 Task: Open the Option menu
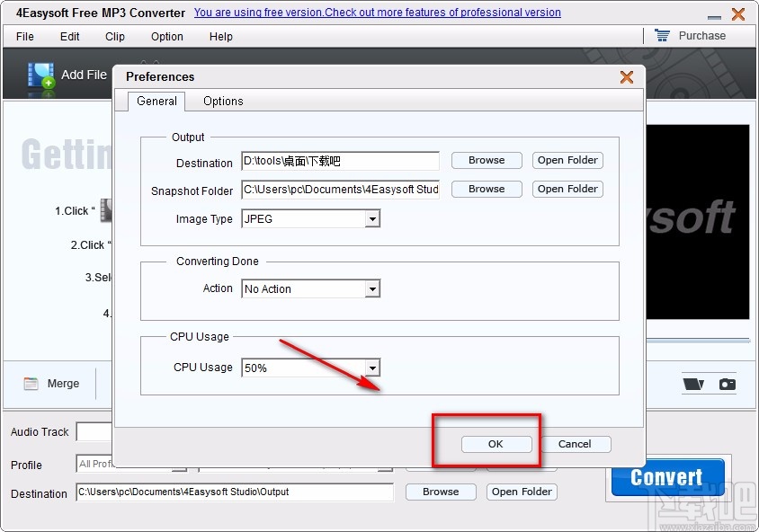click(167, 37)
